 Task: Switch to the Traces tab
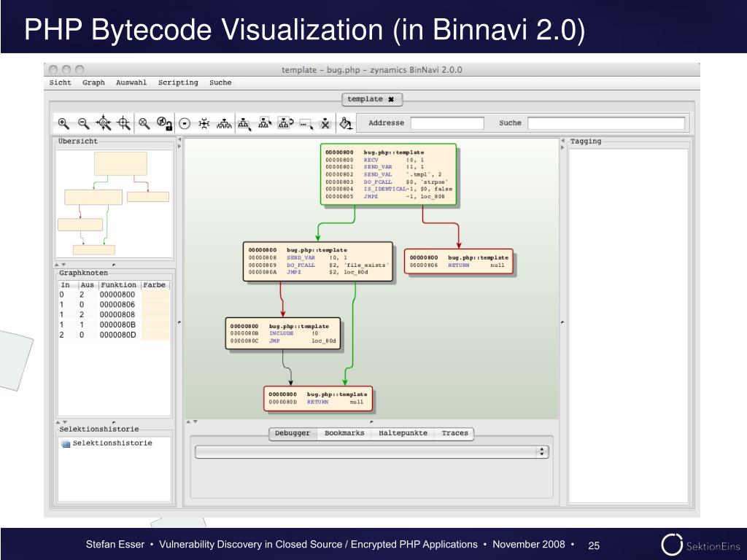(454, 433)
